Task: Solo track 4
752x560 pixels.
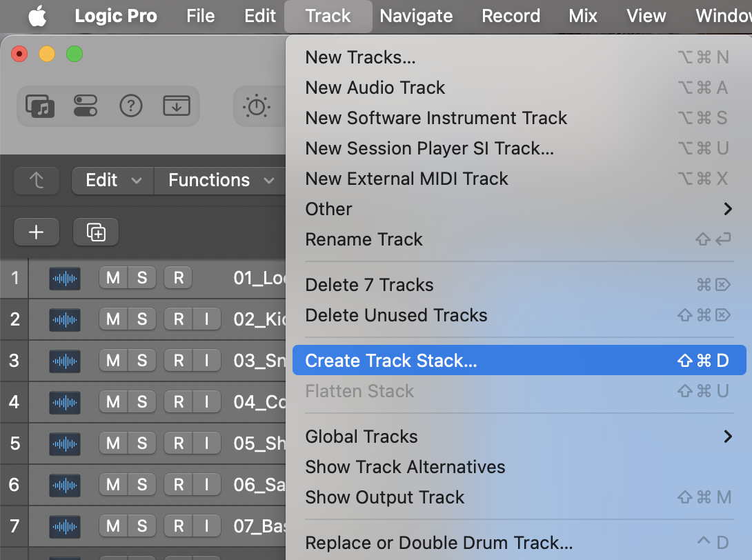Action: click(x=141, y=401)
